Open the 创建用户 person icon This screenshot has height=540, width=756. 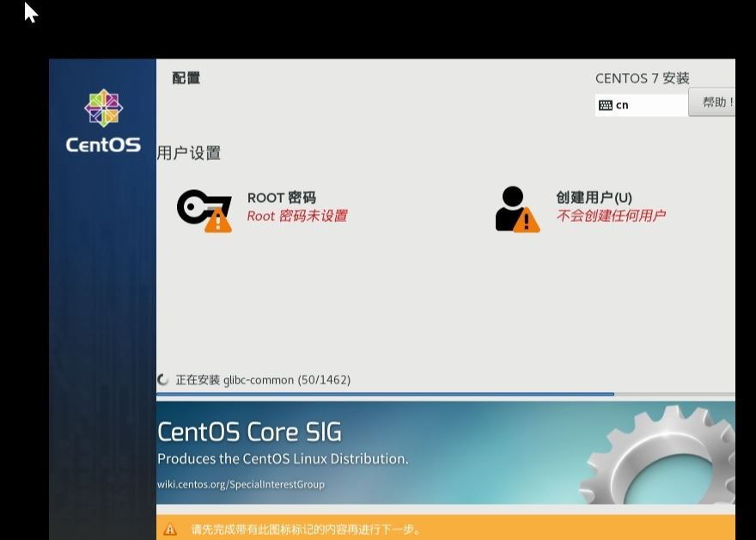(x=517, y=210)
